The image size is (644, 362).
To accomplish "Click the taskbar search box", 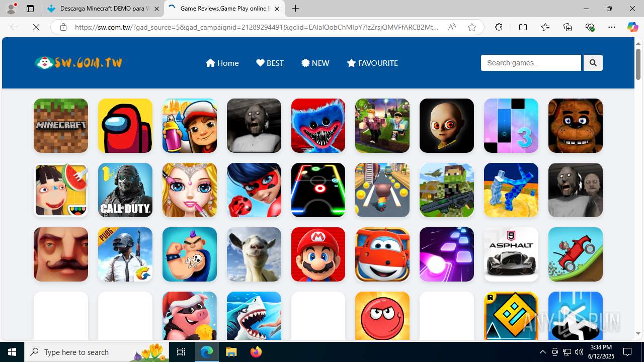I will pos(97,352).
